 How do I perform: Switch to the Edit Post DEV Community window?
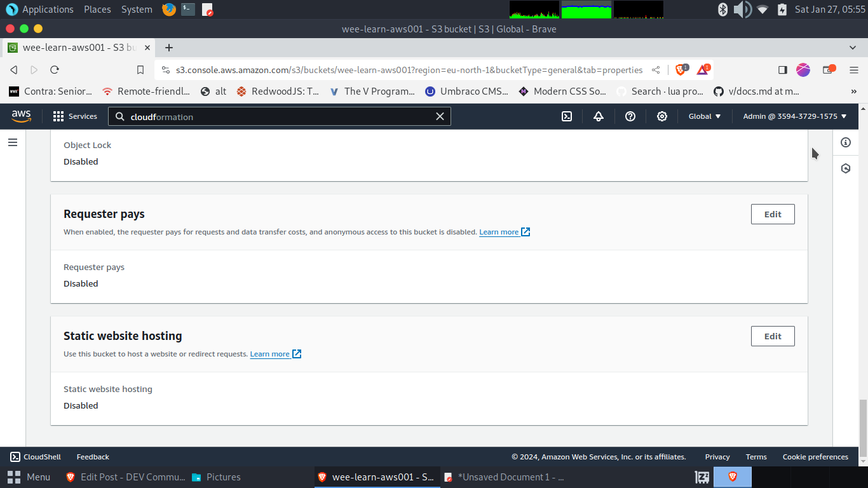pos(125,477)
